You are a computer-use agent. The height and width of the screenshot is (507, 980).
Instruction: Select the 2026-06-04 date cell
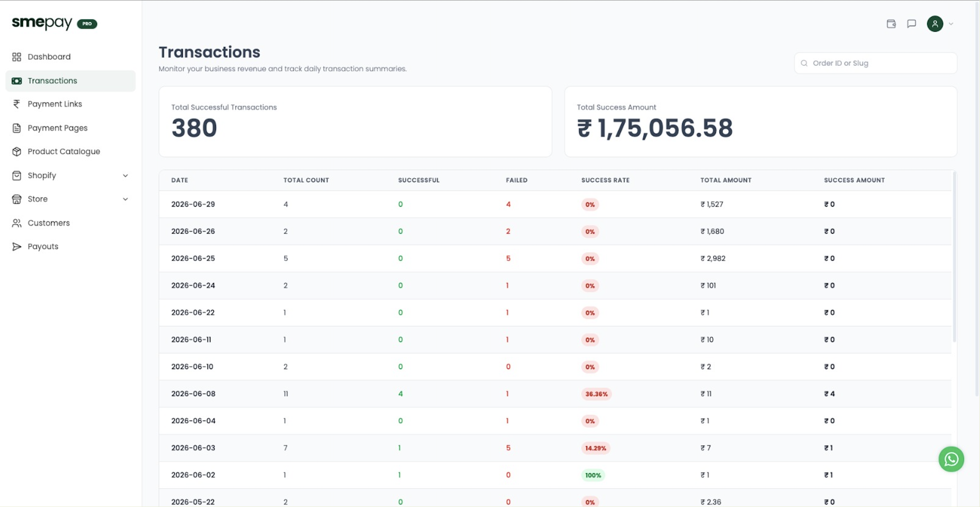click(x=193, y=421)
